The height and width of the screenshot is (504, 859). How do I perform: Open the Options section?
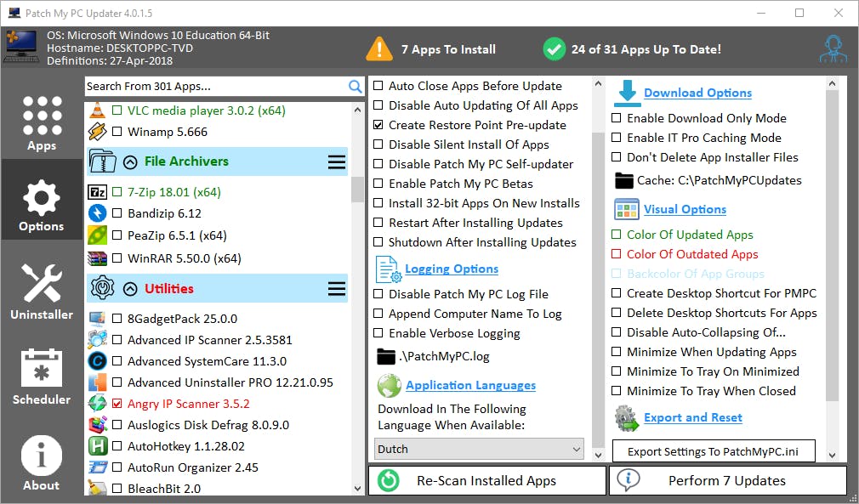click(42, 200)
